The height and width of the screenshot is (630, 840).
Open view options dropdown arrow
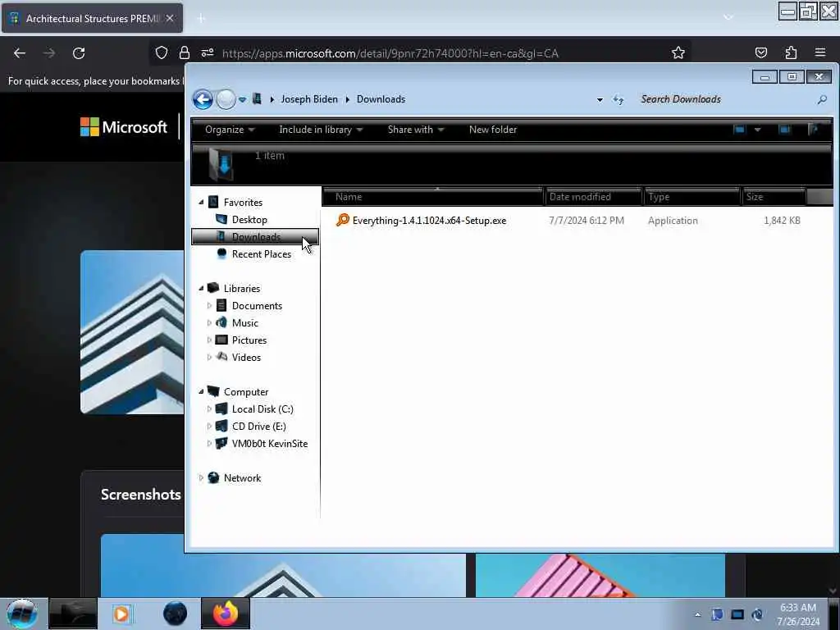[x=757, y=130]
